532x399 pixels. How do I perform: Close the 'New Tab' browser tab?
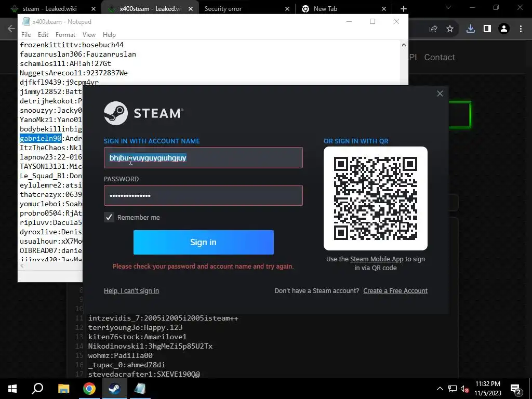tap(384, 9)
